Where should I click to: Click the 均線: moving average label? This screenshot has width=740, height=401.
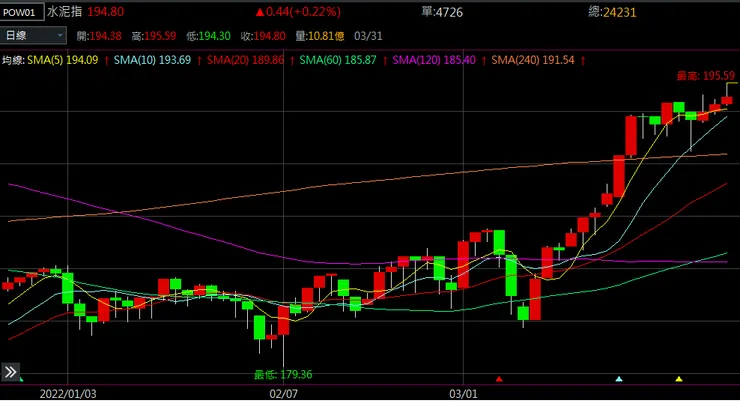pos(13,60)
